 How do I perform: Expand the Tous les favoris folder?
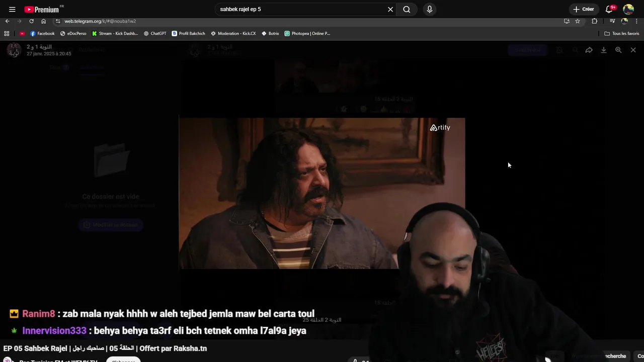[622, 33]
